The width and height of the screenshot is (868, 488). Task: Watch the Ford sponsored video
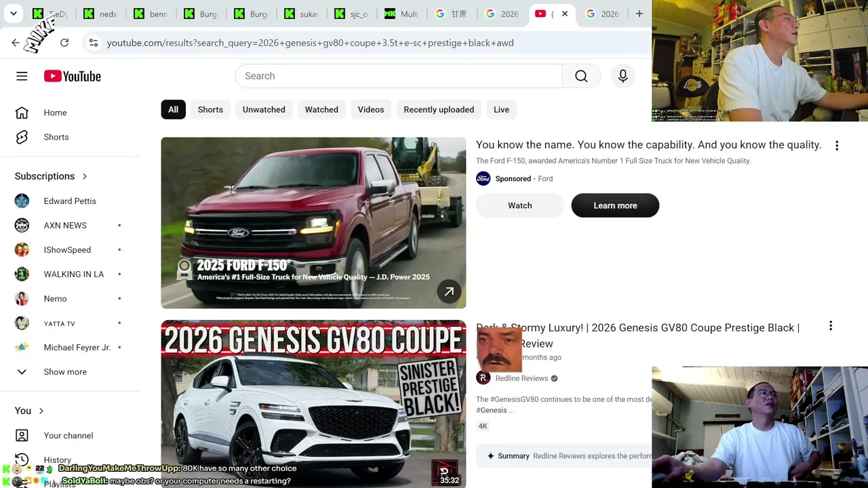(x=520, y=205)
